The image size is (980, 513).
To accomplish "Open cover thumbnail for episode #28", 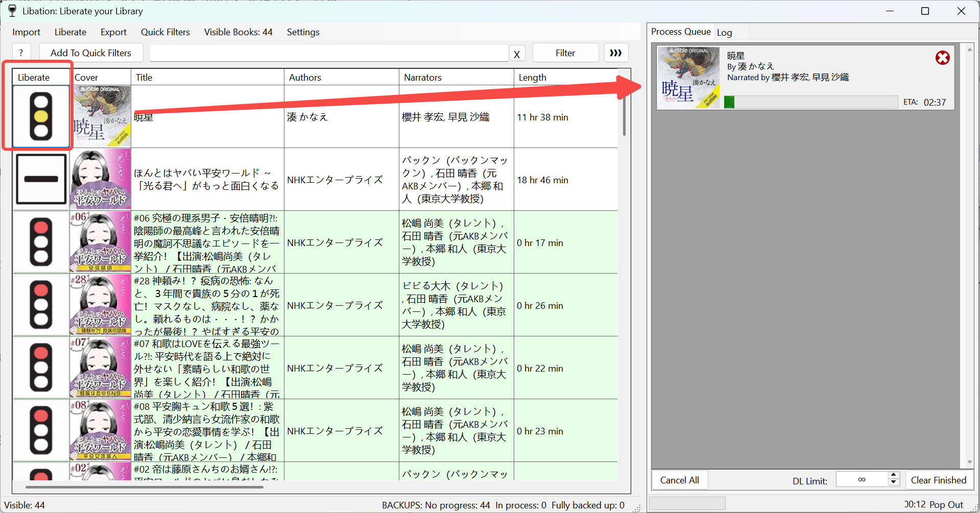I will (x=101, y=305).
